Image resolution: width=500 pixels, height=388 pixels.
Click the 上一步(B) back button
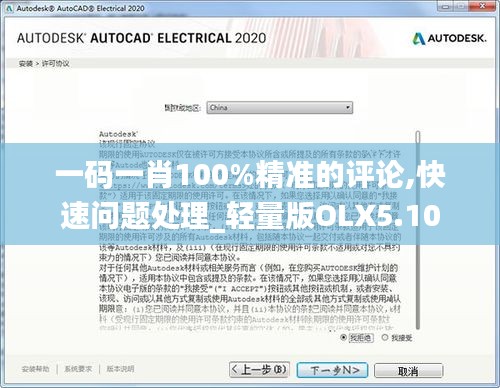259,370
